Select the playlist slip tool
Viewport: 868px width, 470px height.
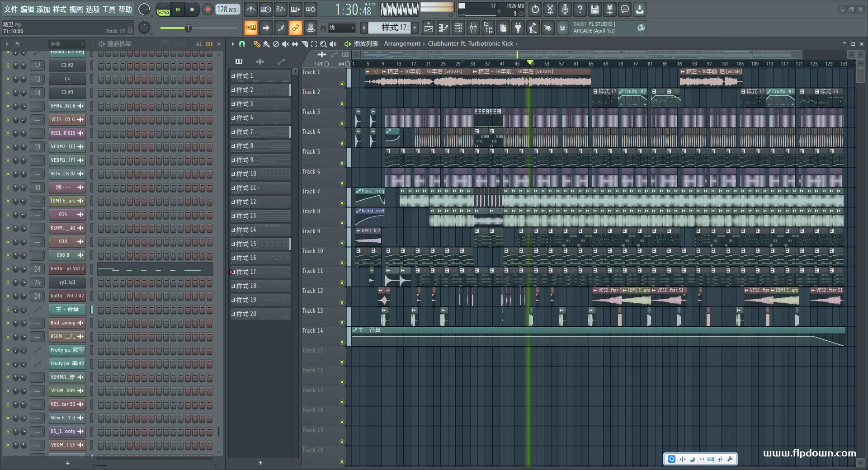pyautogui.click(x=295, y=44)
